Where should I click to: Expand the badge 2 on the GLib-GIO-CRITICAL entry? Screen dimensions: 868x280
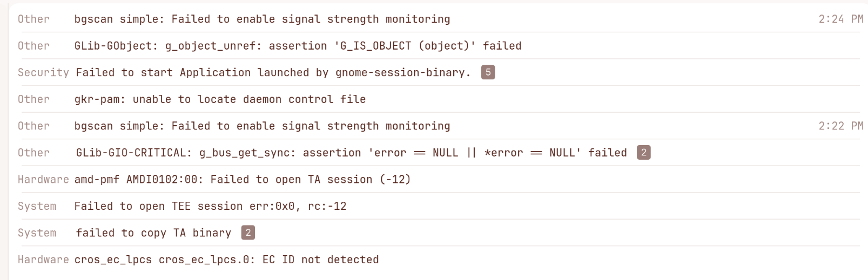tap(643, 153)
